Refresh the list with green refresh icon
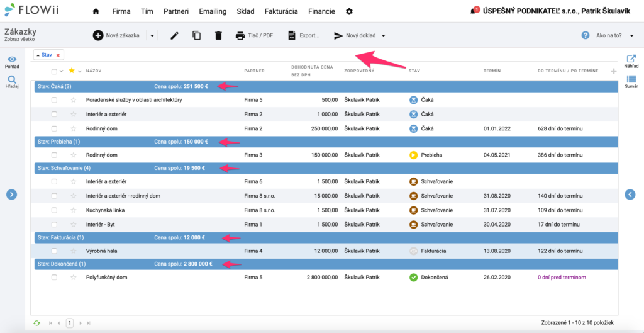Screen dimensions: 644x333 (x=36, y=323)
